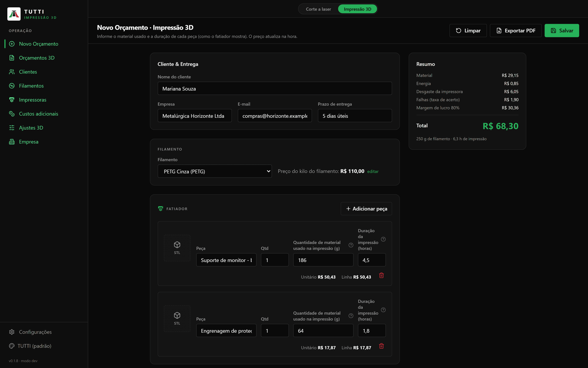Delete the Suporte de monitor part
This screenshot has width=588, height=368.
[x=381, y=275]
